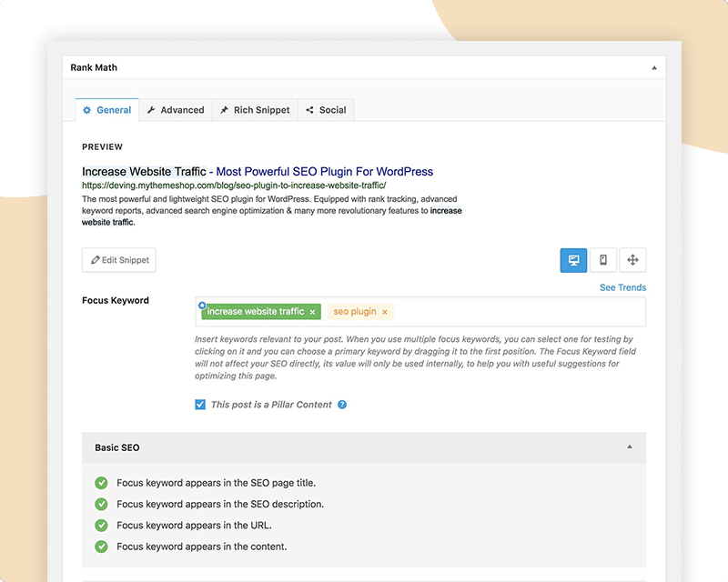
Task: Open the See Trends link
Action: point(622,287)
